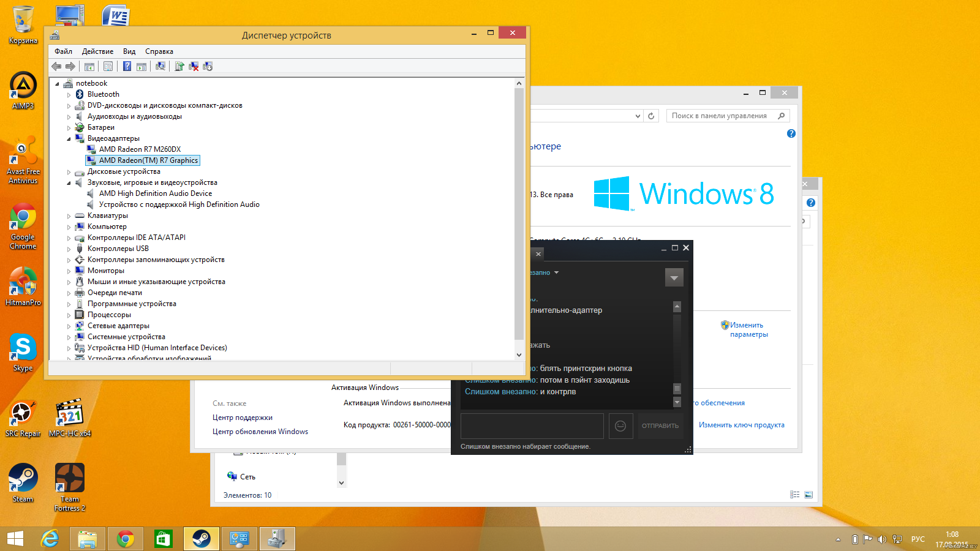The image size is (980, 551).
Task: Click Steam chat scrollbar down arrow
Action: pyautogui.click(x=677, y=402)
